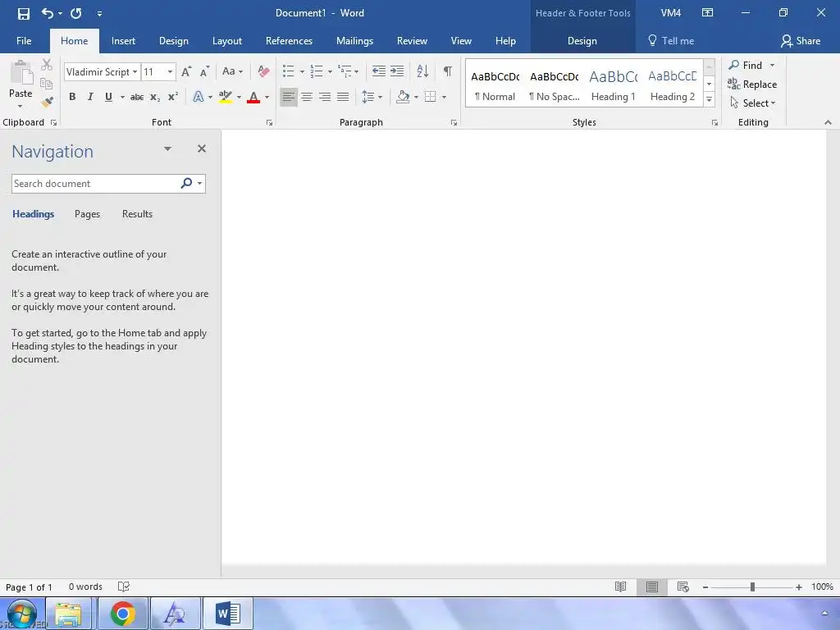
Task: Switch to the Mailings tab
Action: (x=354, y=41)
